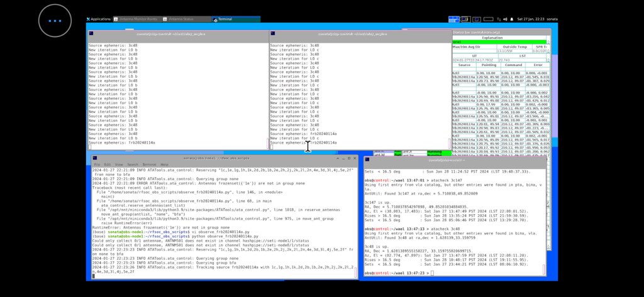The height and width of the screenshot is (297, 644).
Task: Click the Error column header in Status window
Action: point(538,65)
